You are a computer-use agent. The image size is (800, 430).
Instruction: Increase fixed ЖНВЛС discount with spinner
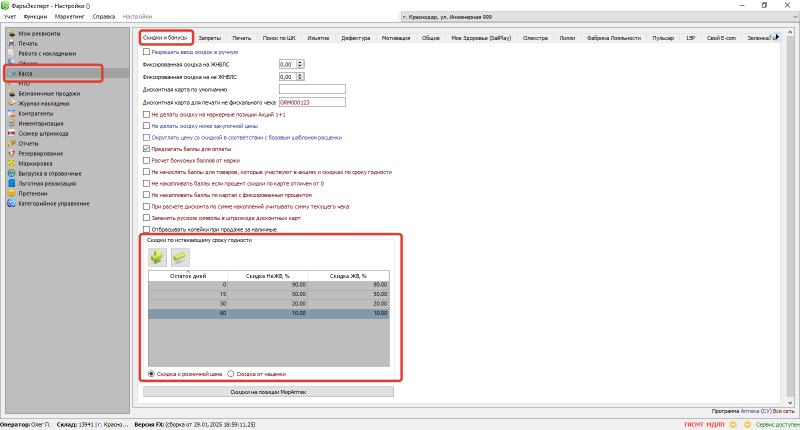point(301,61)
